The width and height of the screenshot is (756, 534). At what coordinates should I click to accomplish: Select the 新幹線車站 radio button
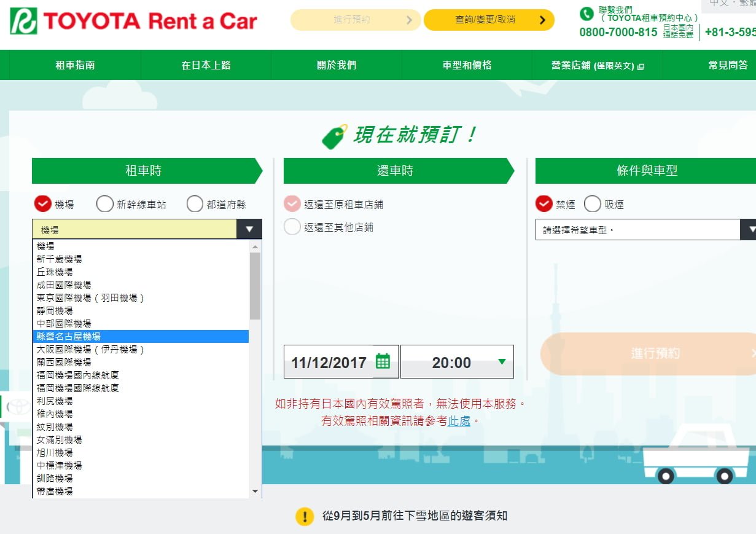coord(105,204)
